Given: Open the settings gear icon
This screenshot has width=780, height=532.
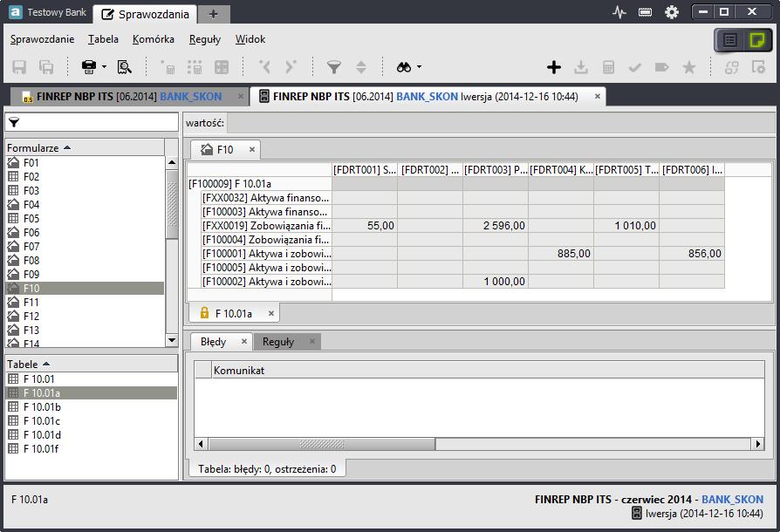Looking at the screenshot, I should (x=672, y=12).
